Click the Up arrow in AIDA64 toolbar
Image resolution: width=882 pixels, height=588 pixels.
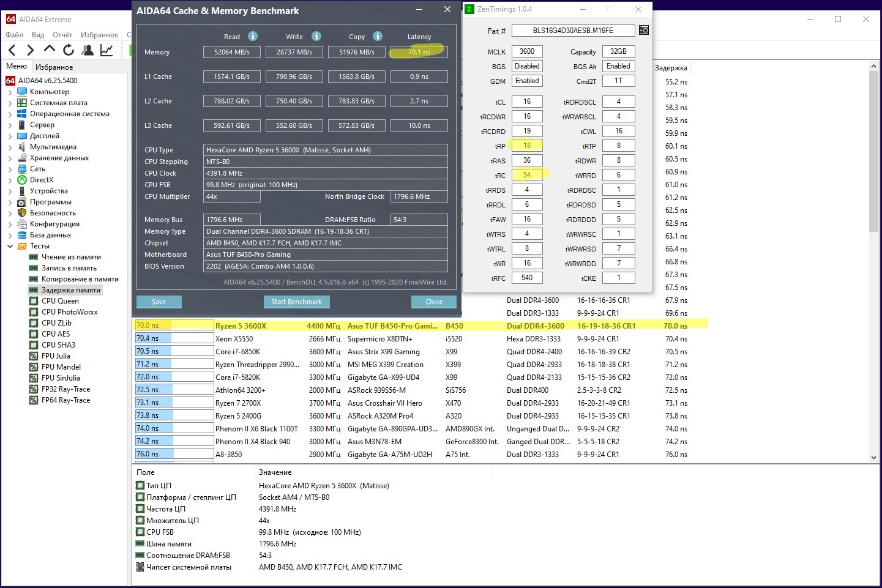50,50
